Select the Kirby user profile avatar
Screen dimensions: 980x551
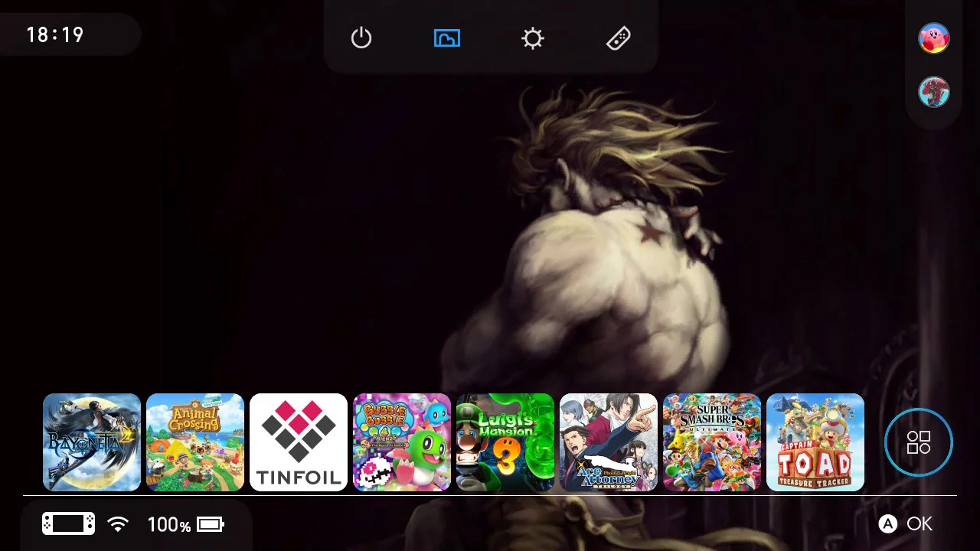pyautogui.click(x=934, y=38)
